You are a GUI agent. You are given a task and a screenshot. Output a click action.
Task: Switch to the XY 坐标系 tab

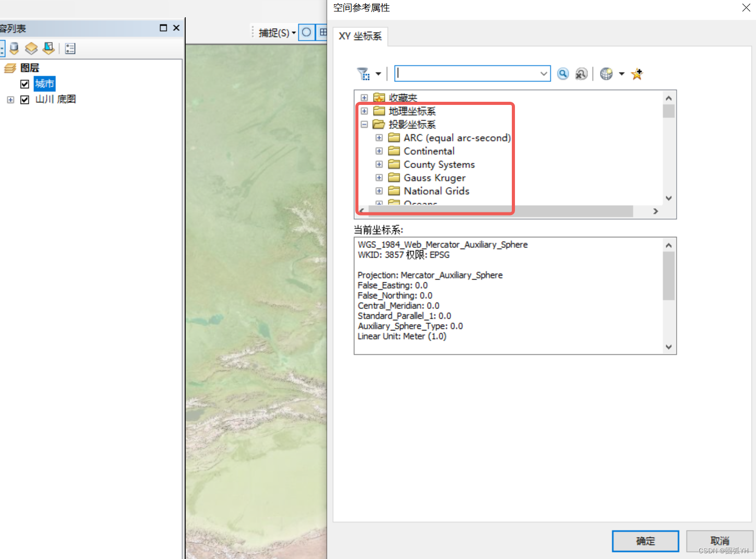click(360, 37)
